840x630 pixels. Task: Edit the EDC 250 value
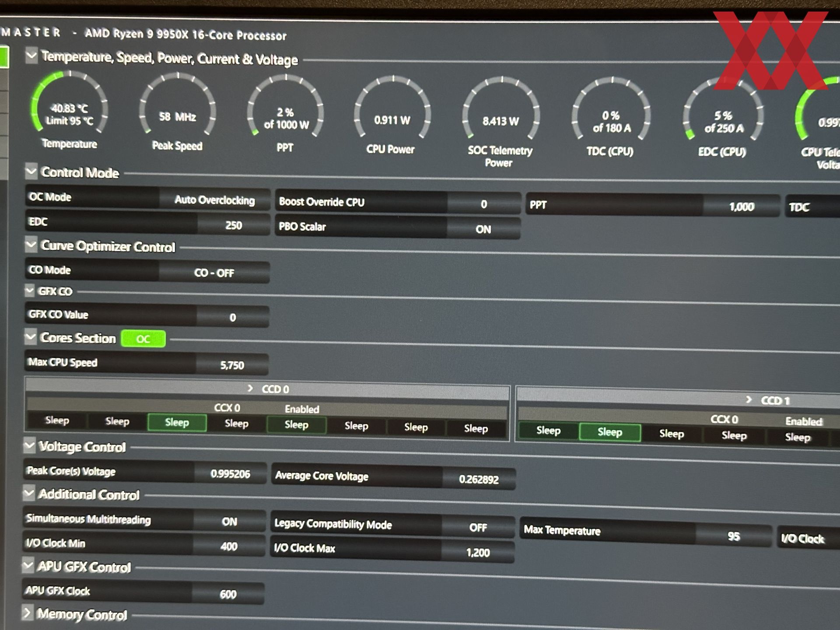click(233, 225)
